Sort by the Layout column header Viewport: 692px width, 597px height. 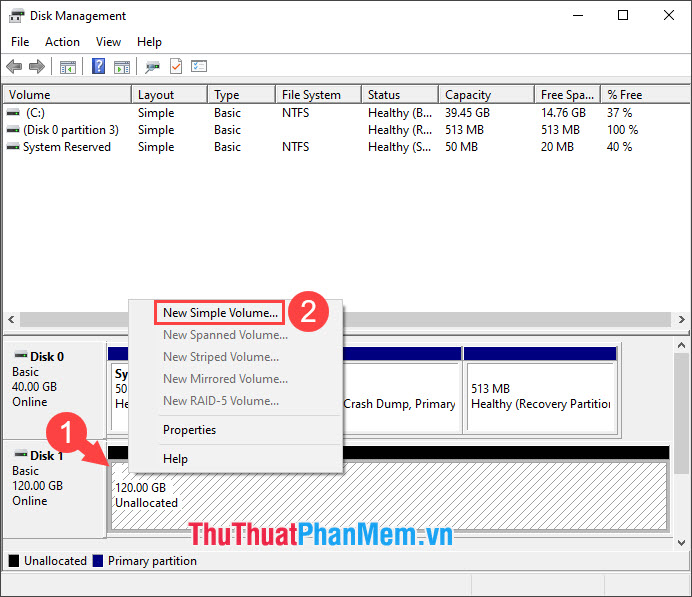click(x=169, y=95)
